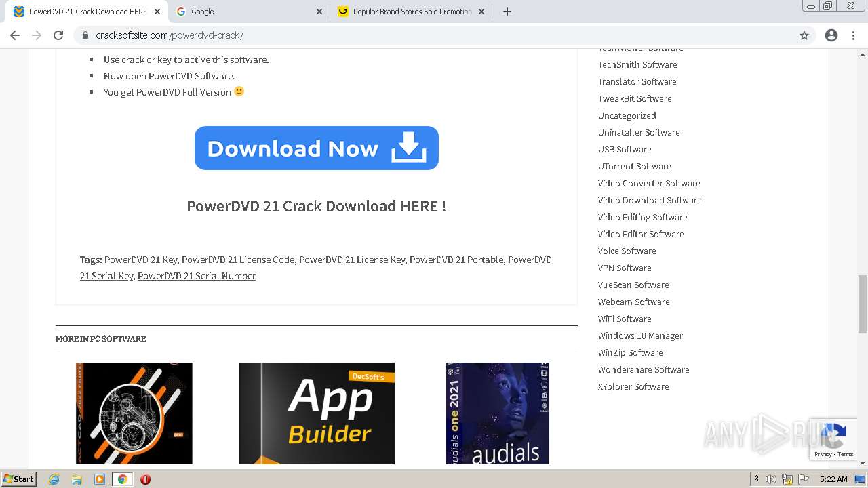
Task: View site info via the padlock icon
Action: coord(85,35)
